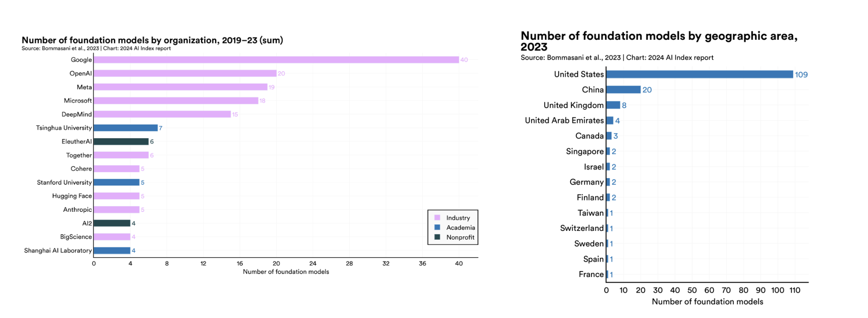Click the 'Industry' legend text
This screenshot has height=318, width=868.
[x=458, y=218]
